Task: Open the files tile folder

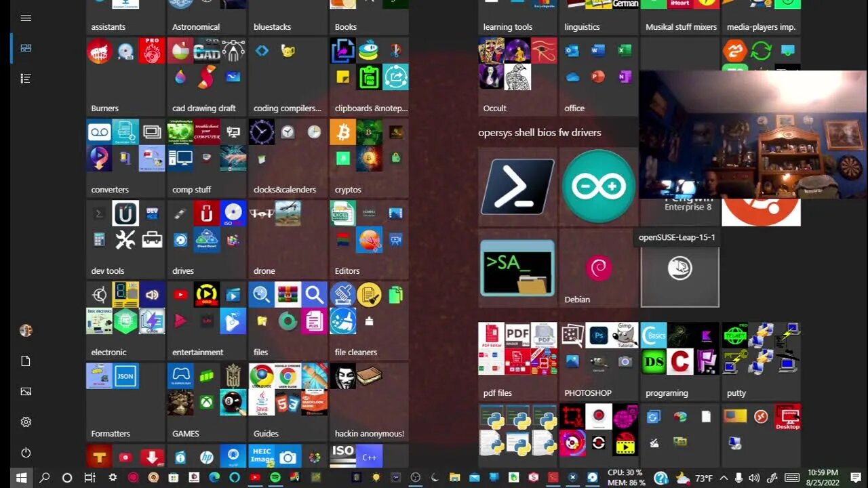Action: (x=288, y=320)
